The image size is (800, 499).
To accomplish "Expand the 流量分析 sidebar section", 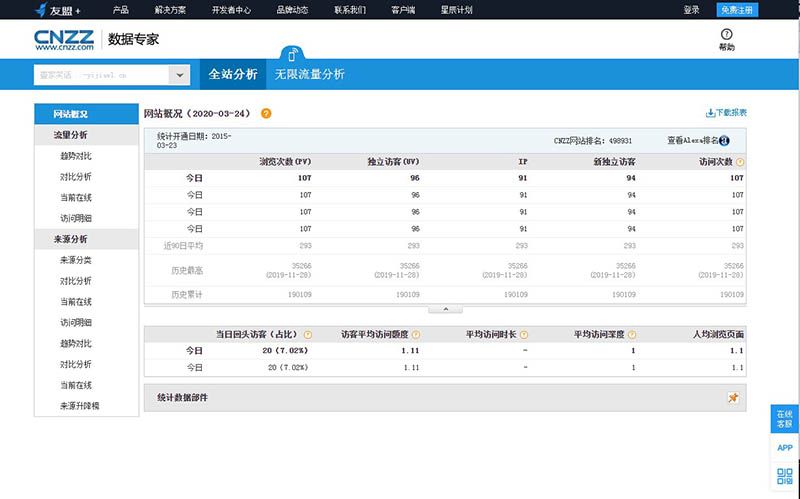I will pos(86,135).
